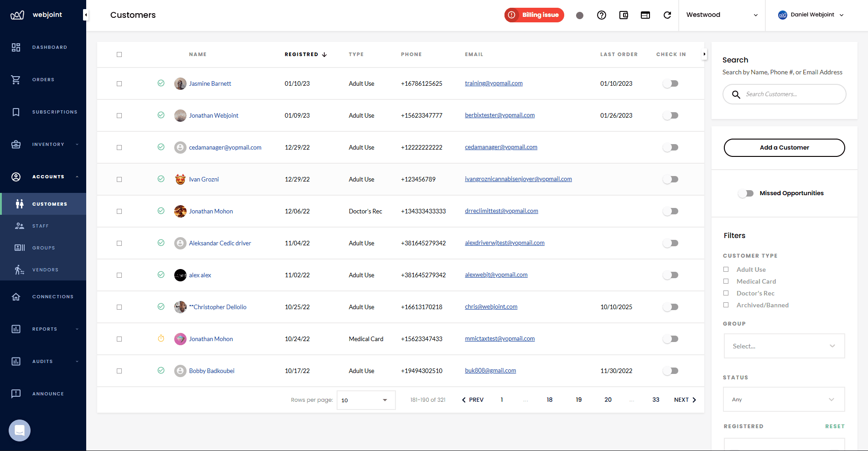Enable the Missed Opportunities toggle
The image size is (868, 451).
745,193
